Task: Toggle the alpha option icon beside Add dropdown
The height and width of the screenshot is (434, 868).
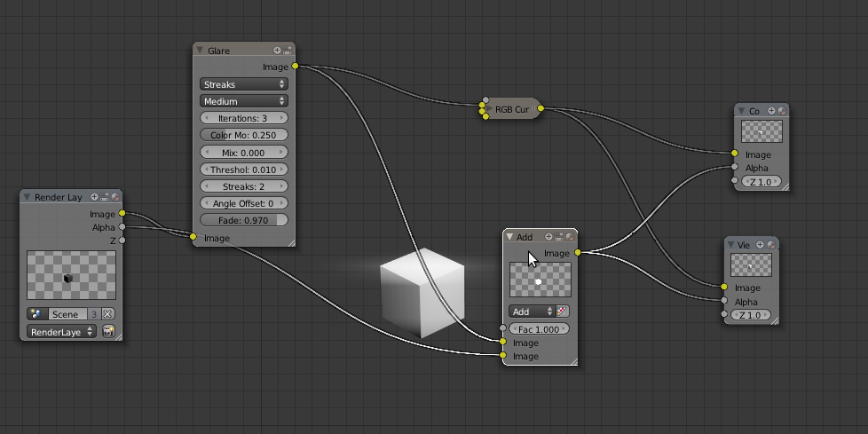Action: pyautogui.click(x=563, y=312)
